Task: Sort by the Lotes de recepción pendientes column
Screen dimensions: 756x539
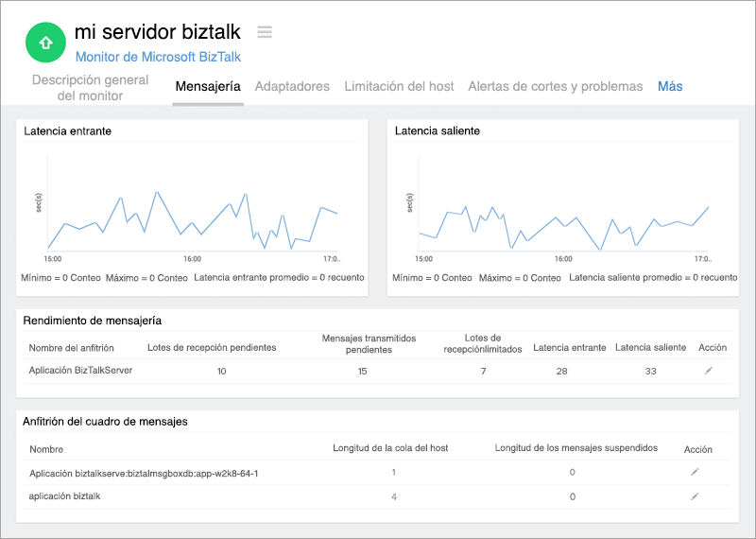Action: (x=212, y=347)
